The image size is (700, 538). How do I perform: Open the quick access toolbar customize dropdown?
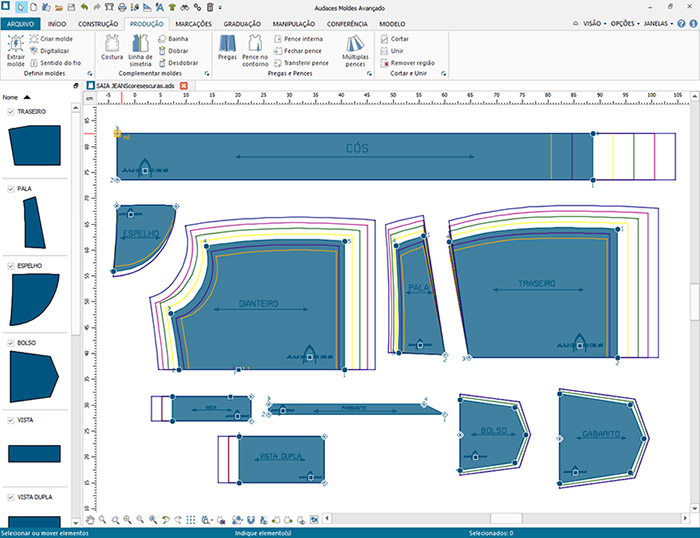[220, 8]
